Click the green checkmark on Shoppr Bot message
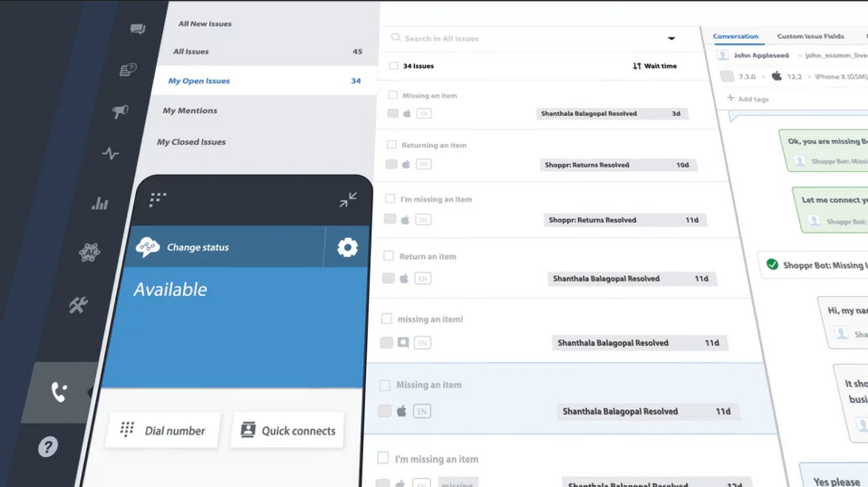This screenshot has height=487, width=868. click(x=772, y=264)
